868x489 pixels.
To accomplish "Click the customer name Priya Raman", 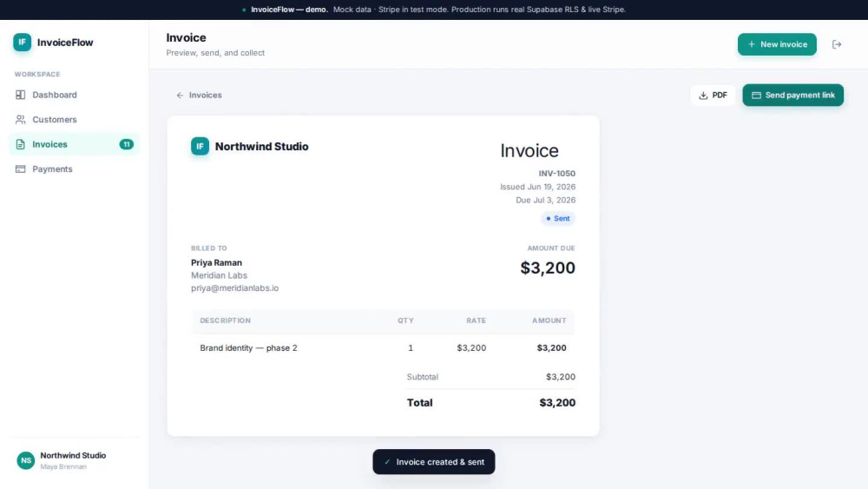I will tap(216, 262).
